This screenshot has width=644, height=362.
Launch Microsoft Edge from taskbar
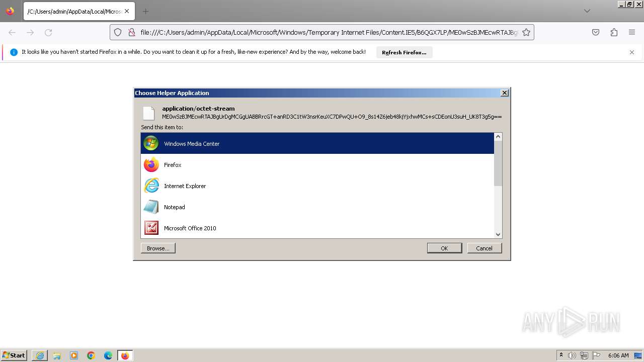[x=108, y=355]
